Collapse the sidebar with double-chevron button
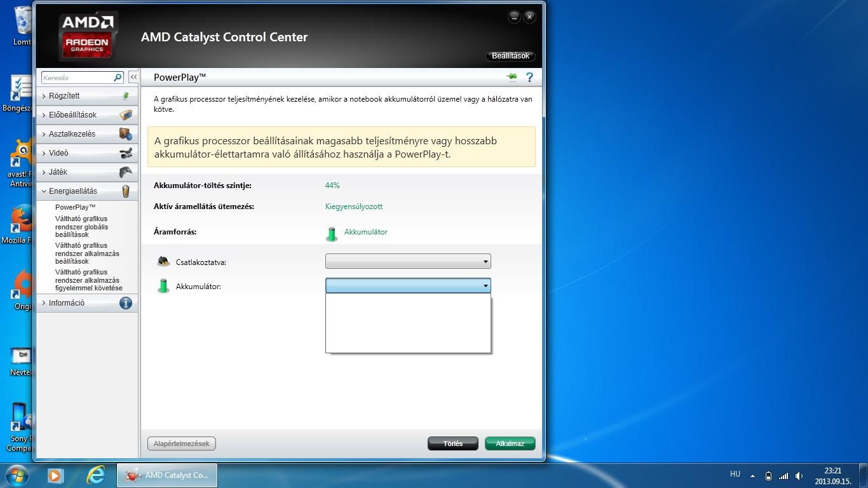This screenshot has height=488, width=868. 133,77
